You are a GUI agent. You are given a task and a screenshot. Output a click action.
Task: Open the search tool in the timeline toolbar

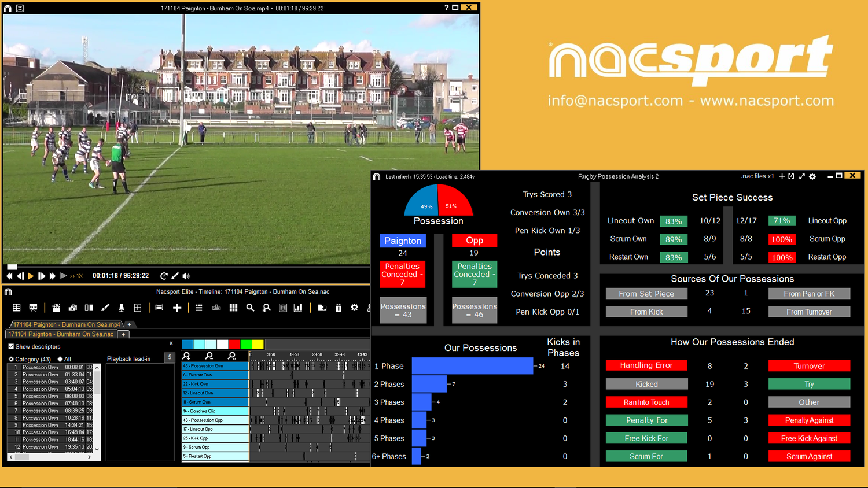point(251,307)
